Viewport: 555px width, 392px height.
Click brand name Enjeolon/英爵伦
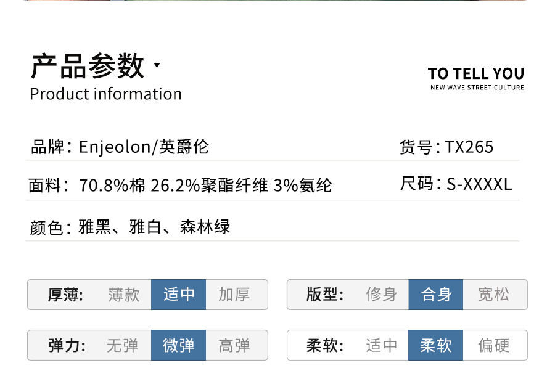click(144, 147)
